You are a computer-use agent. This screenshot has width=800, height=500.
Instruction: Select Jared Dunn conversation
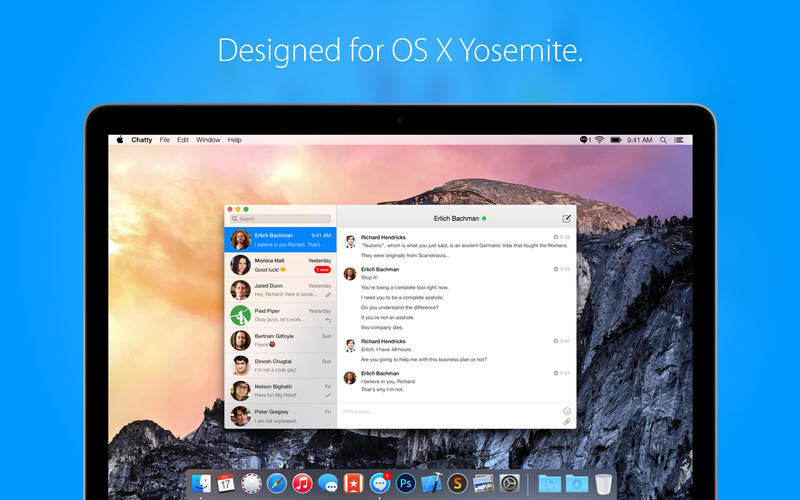click(x=280, y=290)
